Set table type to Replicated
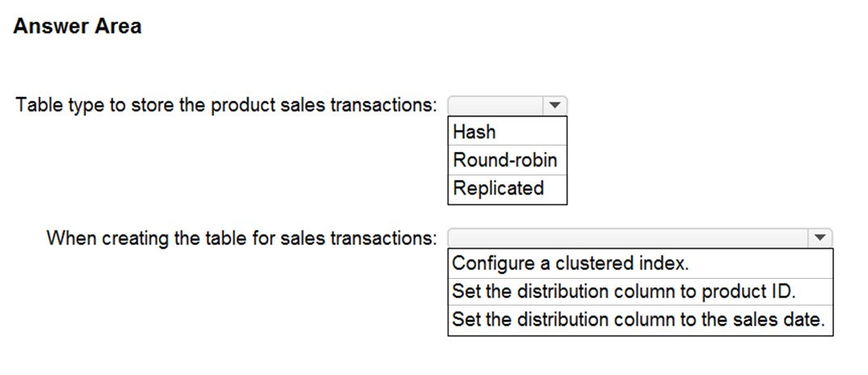The height and width of the screenshot is (375, 868). [x=498, y=188]
